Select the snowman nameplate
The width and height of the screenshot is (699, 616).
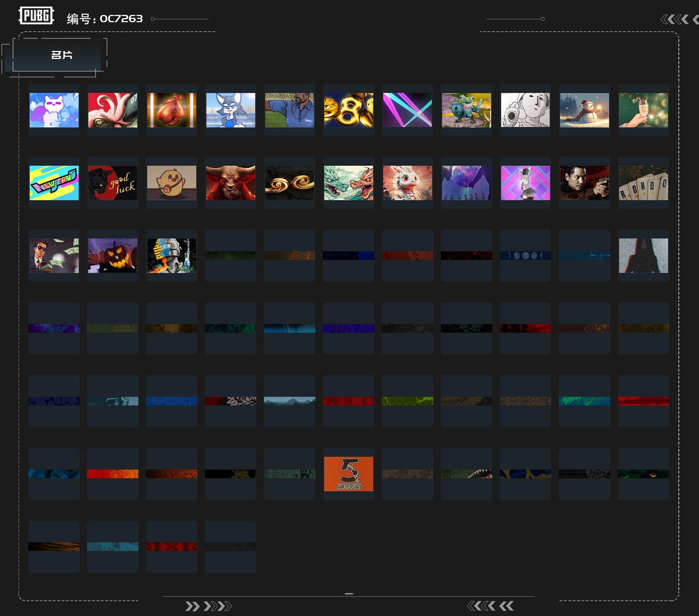[584, 110]
